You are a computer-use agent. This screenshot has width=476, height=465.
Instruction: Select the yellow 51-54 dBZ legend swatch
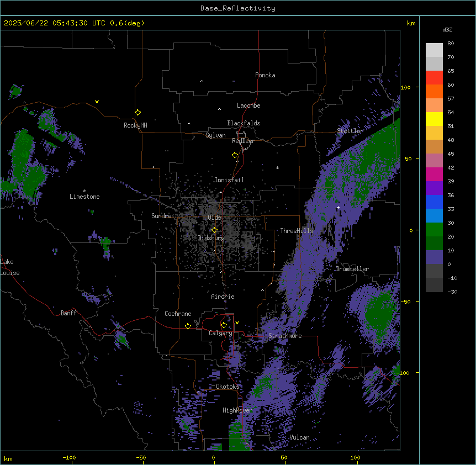[x=434, y=119]
